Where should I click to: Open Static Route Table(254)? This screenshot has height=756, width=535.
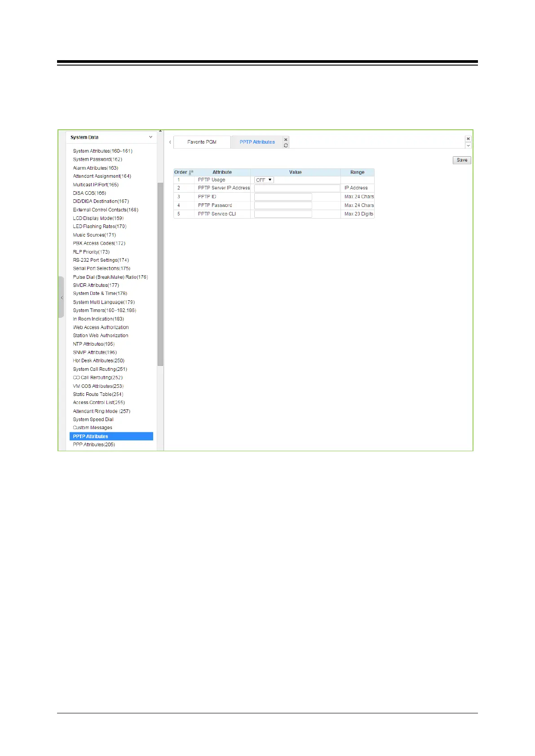coord(98,394)
